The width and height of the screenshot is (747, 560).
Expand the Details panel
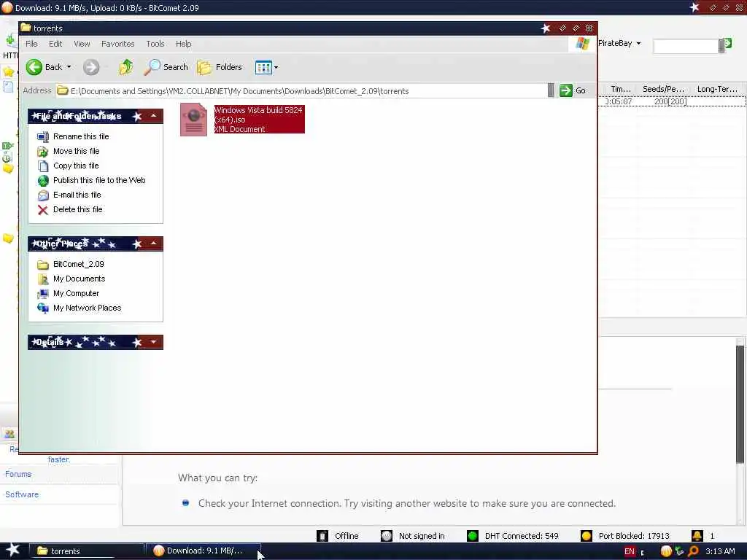153,342
